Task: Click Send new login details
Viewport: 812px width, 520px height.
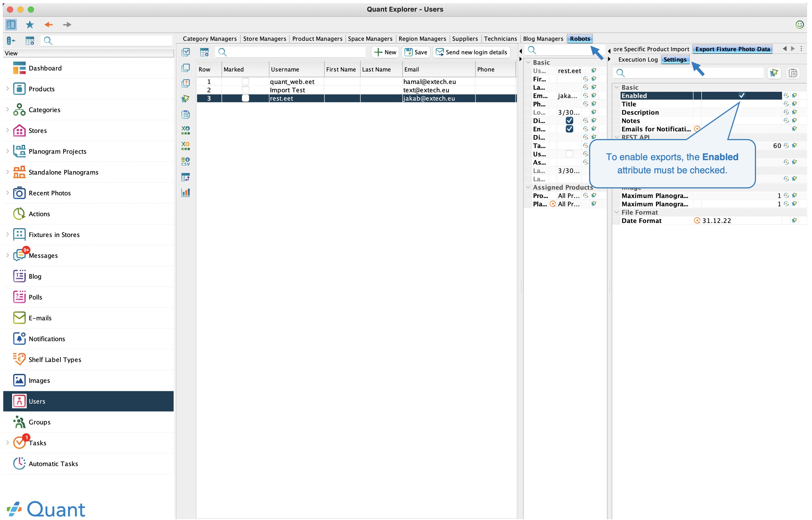Action: tap(471, 52)
